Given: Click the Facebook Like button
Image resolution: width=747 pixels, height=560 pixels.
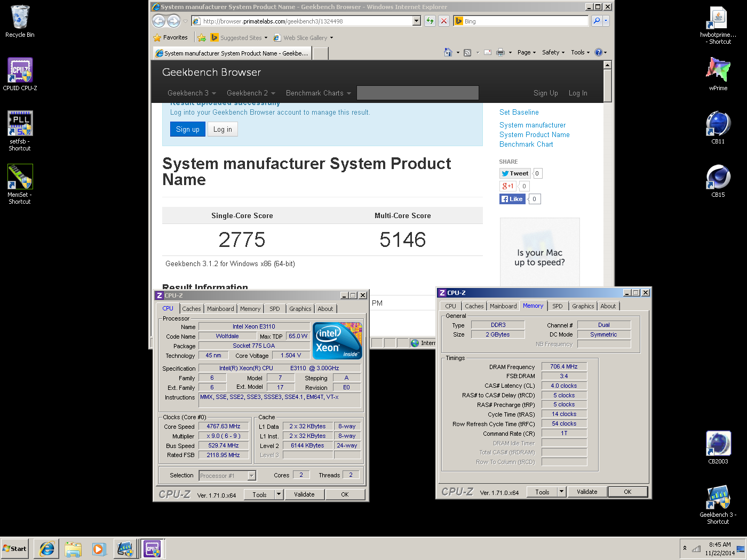Looking at the screenshot, I should (x=512, y=199).
